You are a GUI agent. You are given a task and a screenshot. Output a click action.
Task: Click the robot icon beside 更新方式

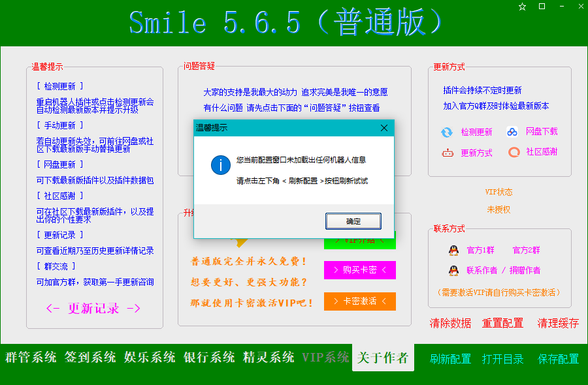tap(447, 153)
